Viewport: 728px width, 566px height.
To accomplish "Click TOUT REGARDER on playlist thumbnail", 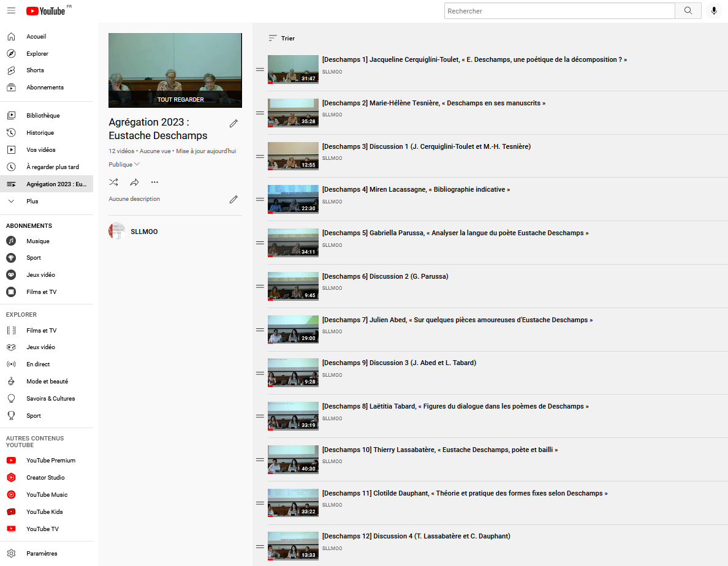I will pos(180,99).
